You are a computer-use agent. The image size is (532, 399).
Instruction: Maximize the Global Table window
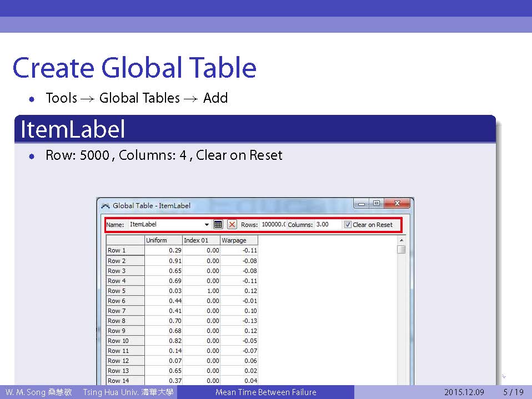click(x=376, y=204)
